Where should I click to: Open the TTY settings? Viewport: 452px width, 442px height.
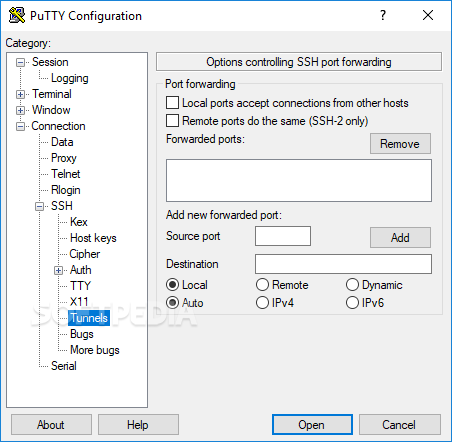tap(80, 286)
